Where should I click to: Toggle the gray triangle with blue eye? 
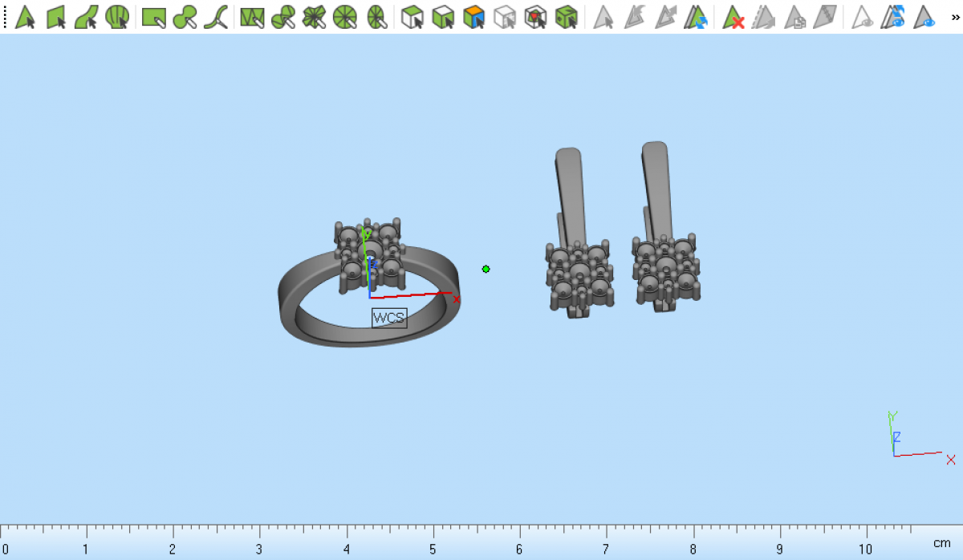pyautogui.click(x=924, y=16)
